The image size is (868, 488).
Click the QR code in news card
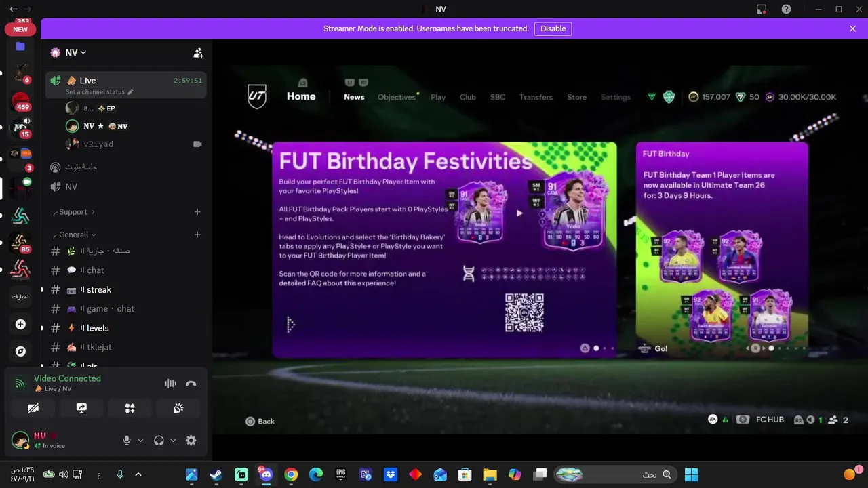pos(524,312)
